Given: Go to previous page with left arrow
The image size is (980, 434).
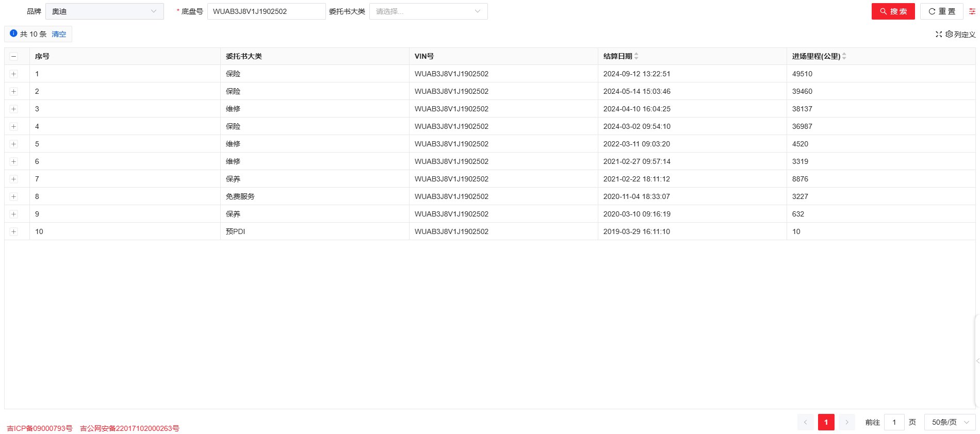Looking at the screenshot, I should click(x=805, y=422).
